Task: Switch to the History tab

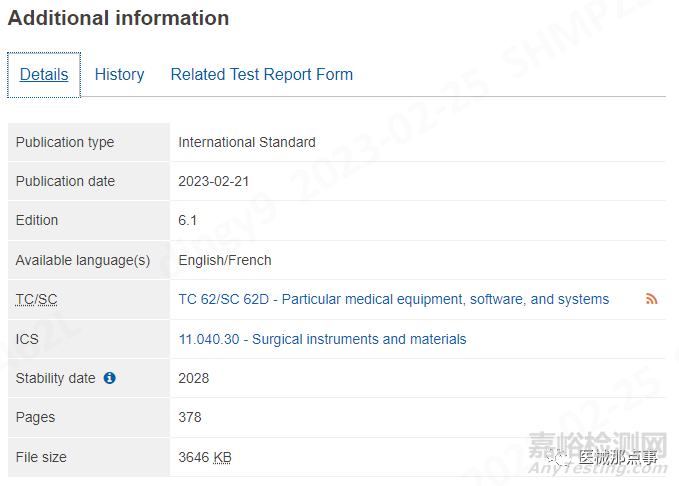Action: 119,75
